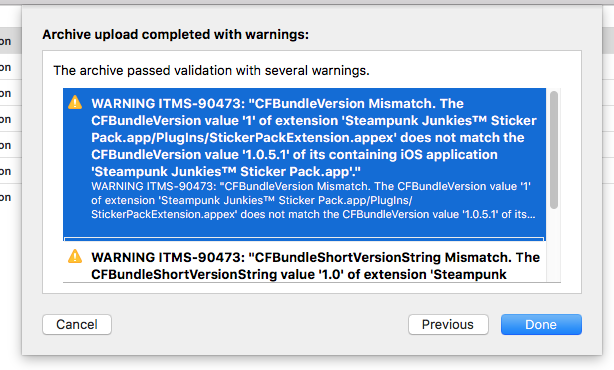Select the sixth background row ending 'on'
Image resolution: width=614 pixels, height=370 pixels.
(x=11, y=171)
